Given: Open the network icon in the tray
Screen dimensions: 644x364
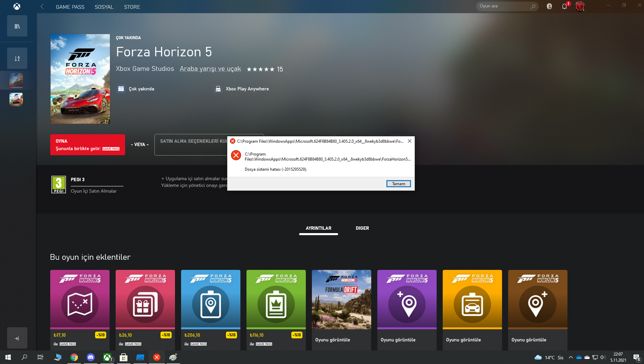Looking at the screenshot, I should click(595, 357).
